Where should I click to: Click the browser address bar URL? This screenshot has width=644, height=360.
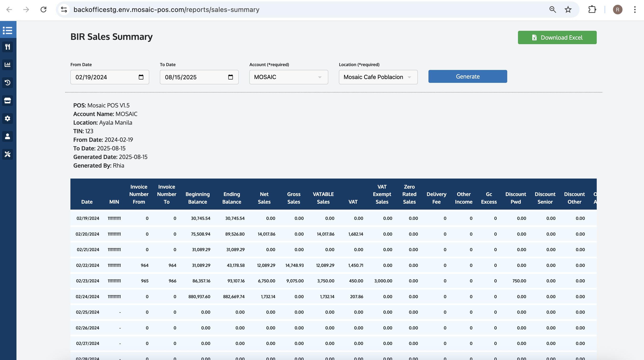(166, 10)
